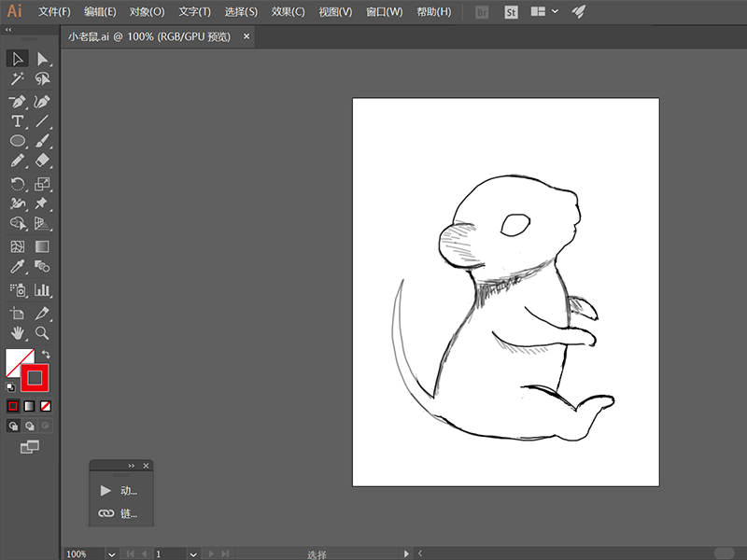The height and width of the screenshot is (560, 747).
Task: Enable Draw Behind mode
Action: [30, 426]
